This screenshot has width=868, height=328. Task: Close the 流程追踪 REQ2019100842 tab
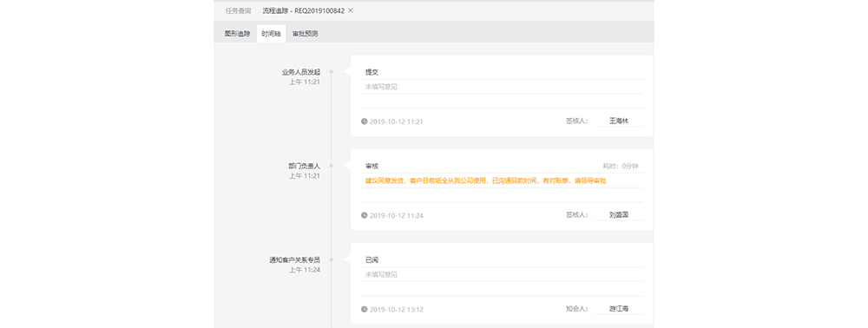pyautogui.click(x=351, y=10)
